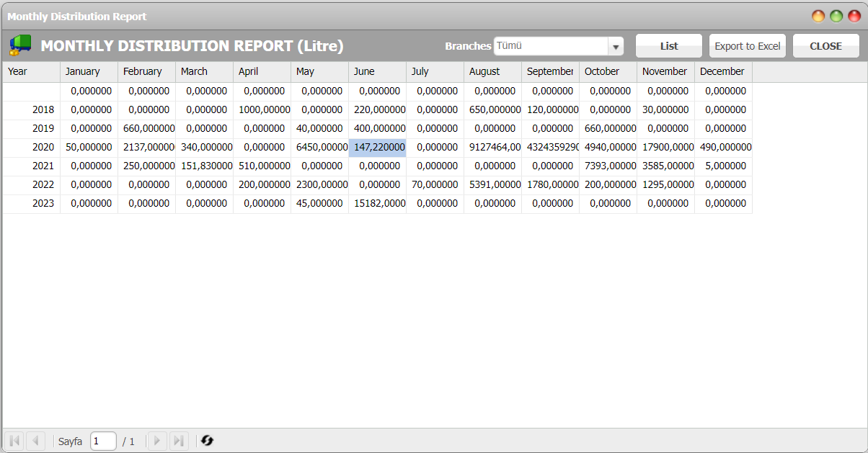Click the page number input field
Image resolution: width=868 pixels, height=453 pixels.
(103, 441)
